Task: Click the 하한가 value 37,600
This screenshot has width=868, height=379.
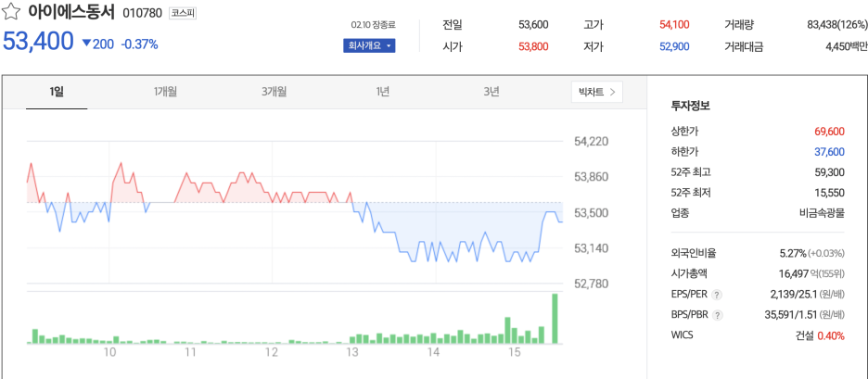Action: pos(829,152)
